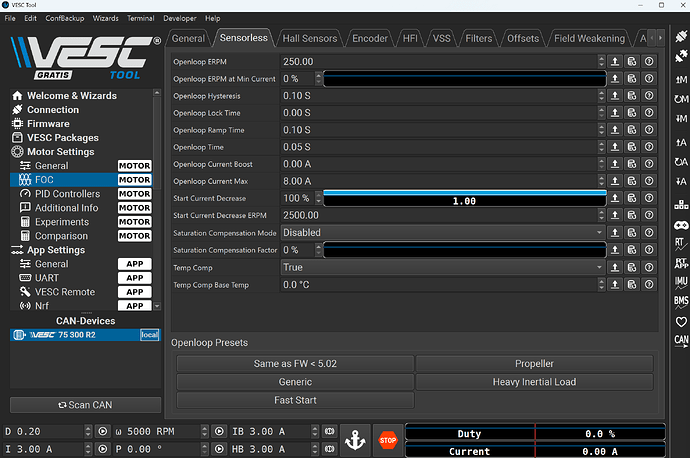Screen dimensions: 690x458
Task: Switch to the Hall Sensors tab
Action: point(312,38)
